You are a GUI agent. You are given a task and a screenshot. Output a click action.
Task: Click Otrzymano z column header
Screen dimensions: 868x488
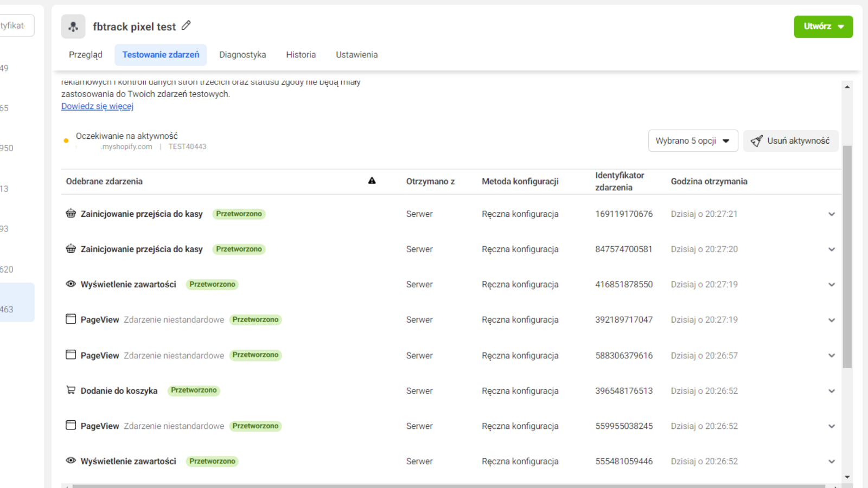(430, 182)
